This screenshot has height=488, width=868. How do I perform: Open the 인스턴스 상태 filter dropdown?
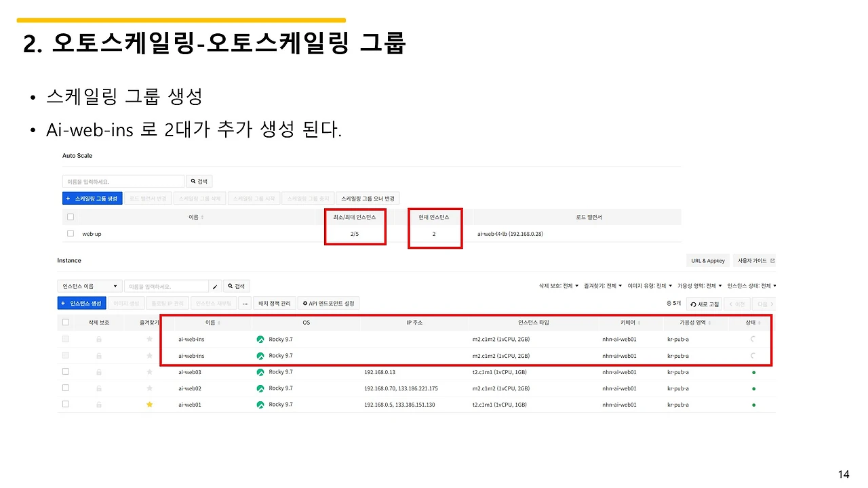click(x=751, y=286)
